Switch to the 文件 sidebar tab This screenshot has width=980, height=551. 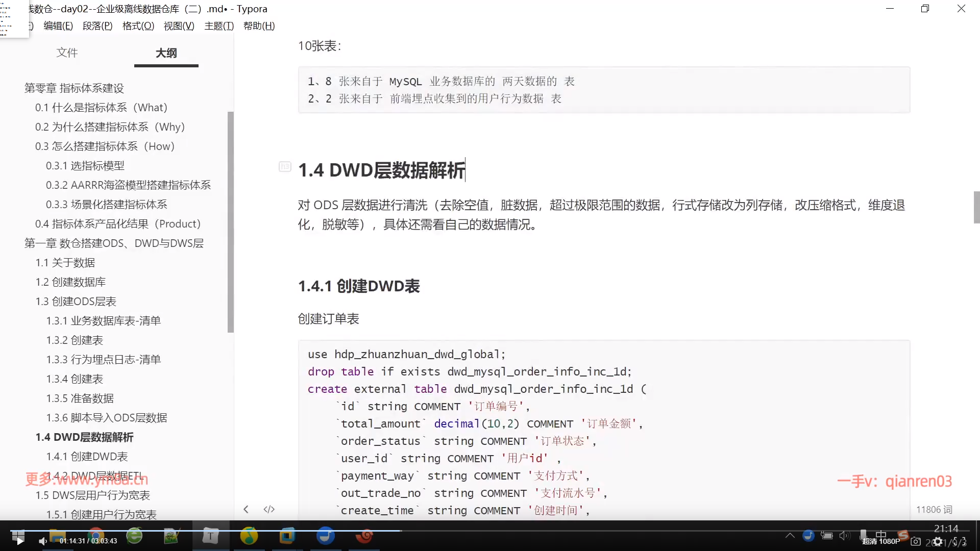point(67,53)
